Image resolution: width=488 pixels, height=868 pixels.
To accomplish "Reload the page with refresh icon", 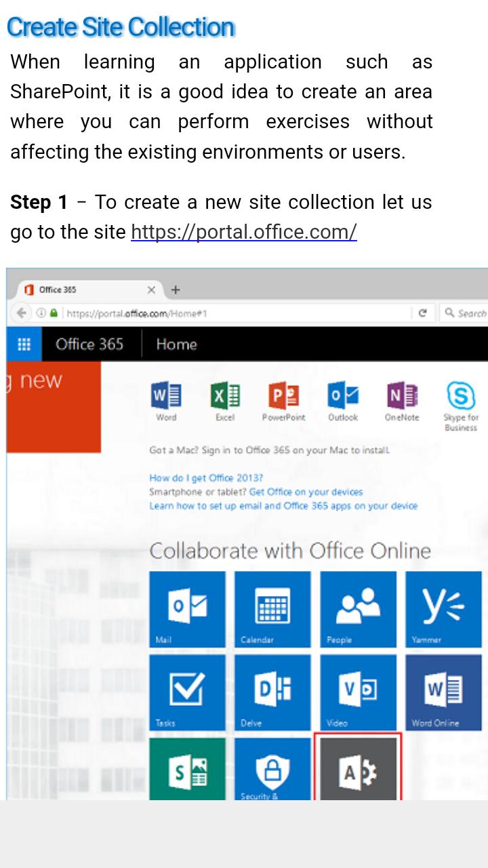I will pyautogui.click(x=422, y=313).
